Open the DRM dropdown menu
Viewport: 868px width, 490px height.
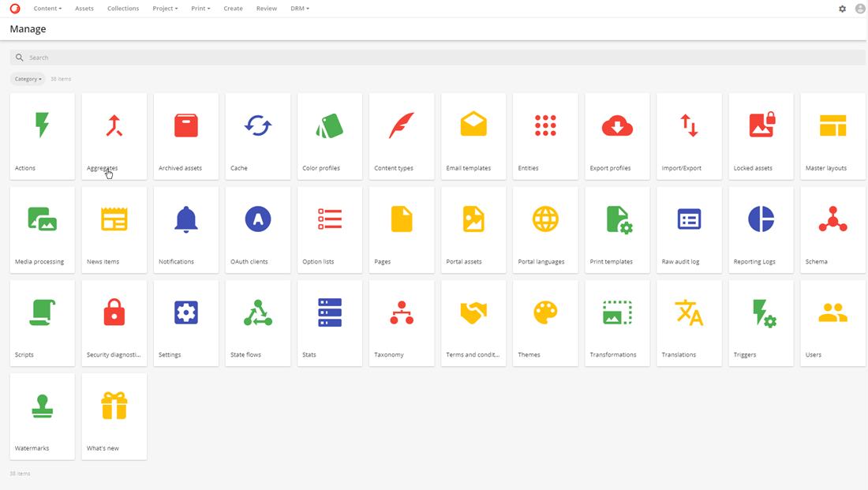click(x=300, y=9)
